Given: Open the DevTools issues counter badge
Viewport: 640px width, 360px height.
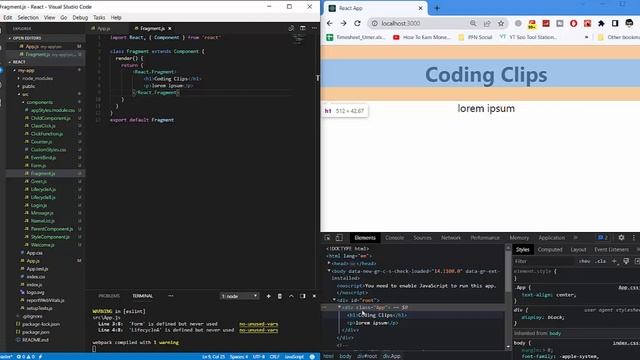Looking at the screenshot, I should click(x=602, y=238).
